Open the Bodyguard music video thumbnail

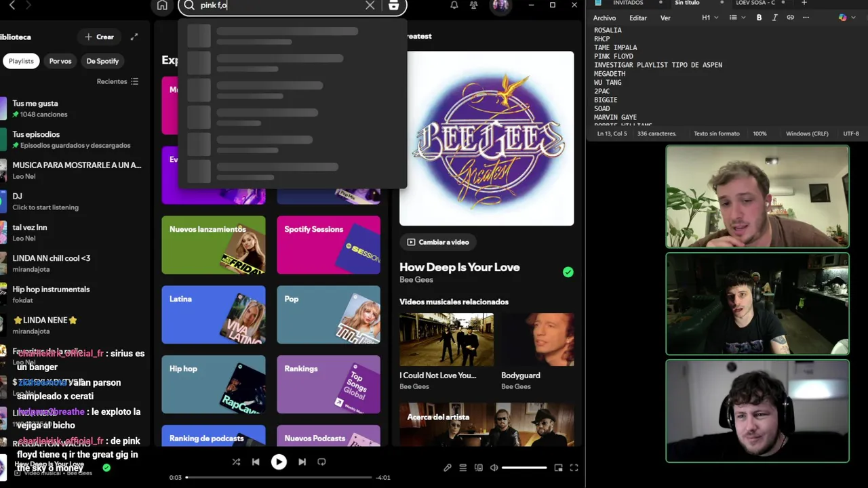pyautogui.click(x=537, y=340)
